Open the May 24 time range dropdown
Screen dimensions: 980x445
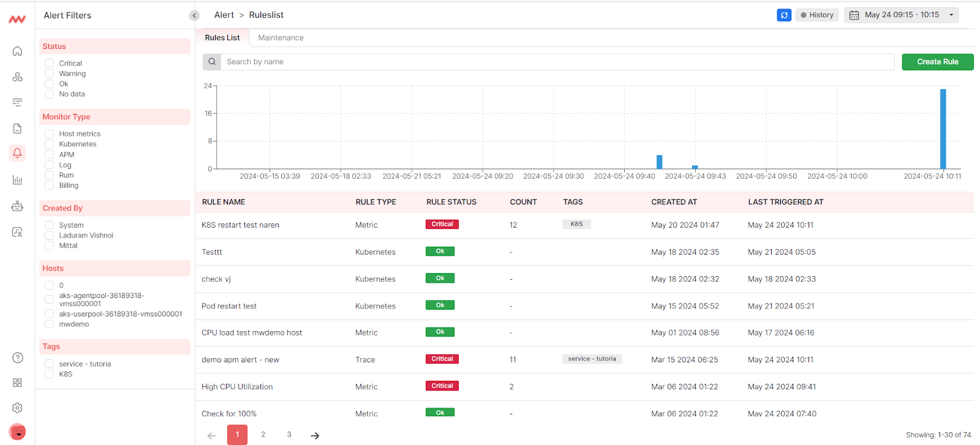(x=901, y=15)
